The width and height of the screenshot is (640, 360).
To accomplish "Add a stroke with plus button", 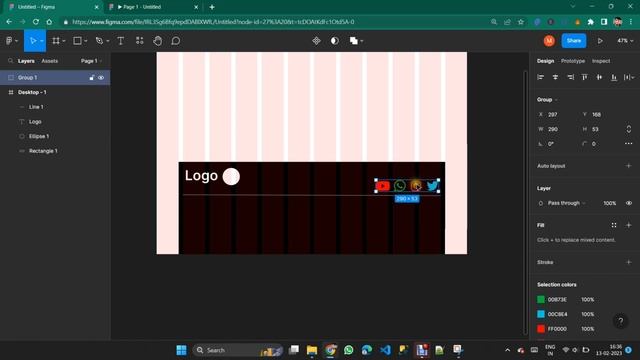I will pyautogui.click(x=629, y=262).
